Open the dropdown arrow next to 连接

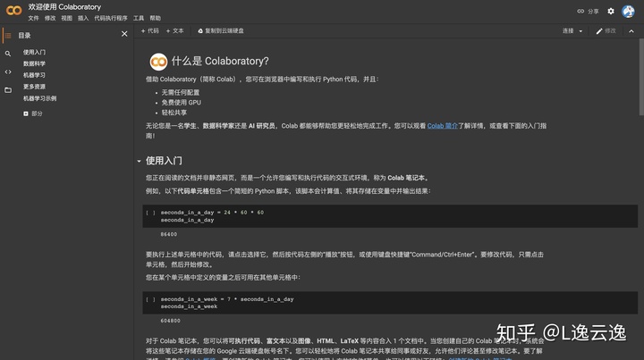(580, 31)
